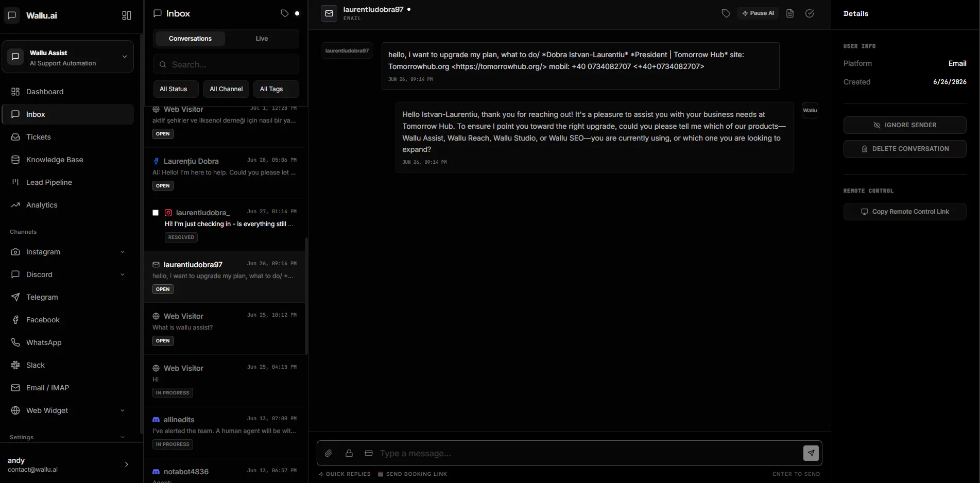Click the 'Type a message' field

click(x=588, y=453)
